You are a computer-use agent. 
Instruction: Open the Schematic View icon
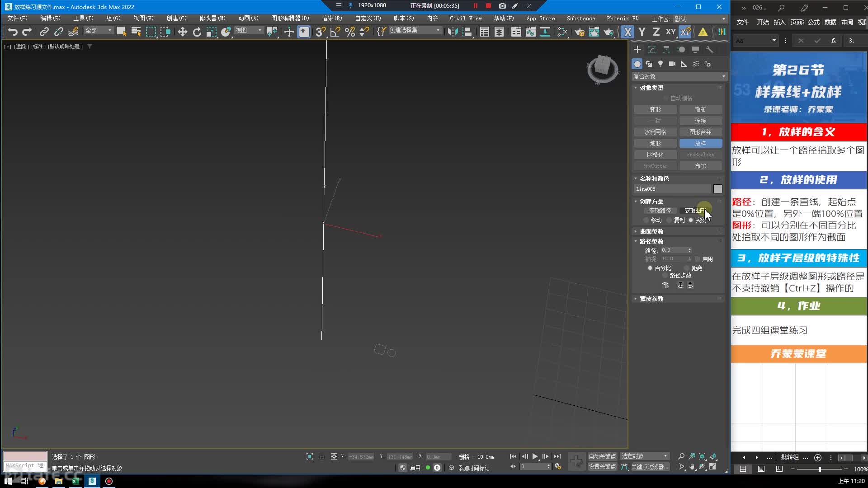545,32
